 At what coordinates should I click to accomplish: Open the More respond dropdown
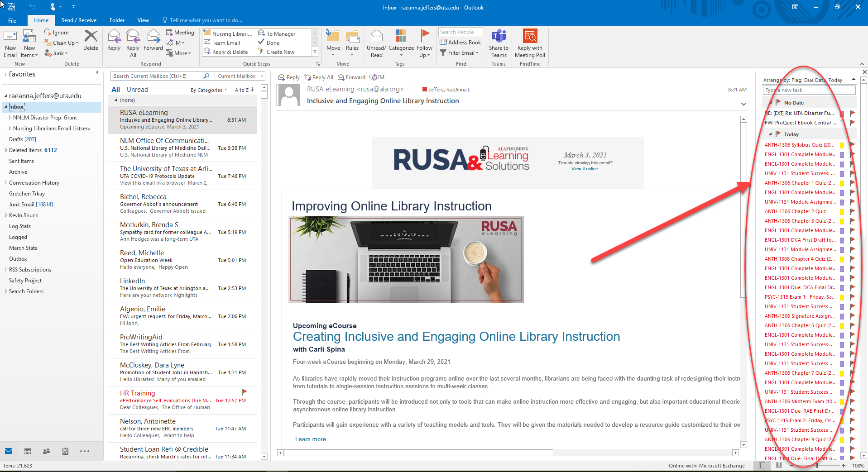point(178,53)
